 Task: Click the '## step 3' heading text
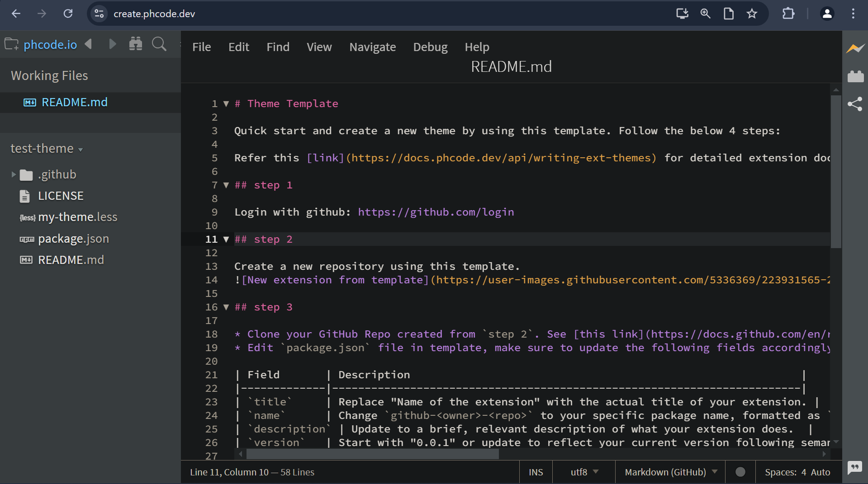(x=263, y=307)
